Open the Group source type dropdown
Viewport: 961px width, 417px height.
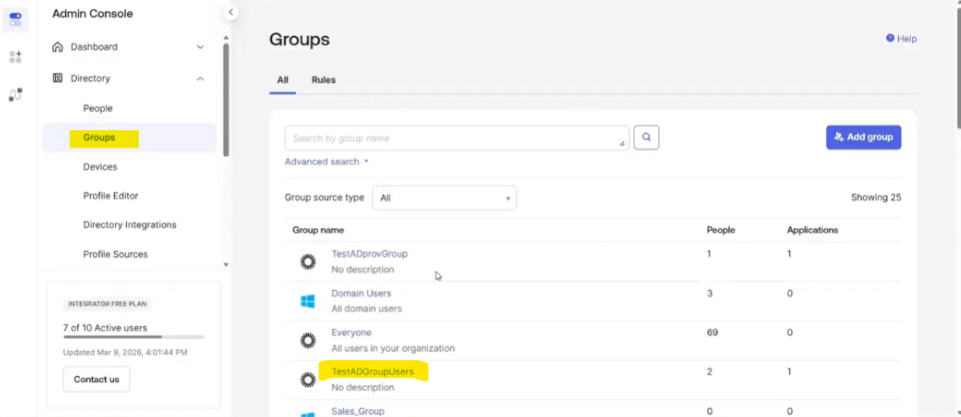tap(444, 198)
